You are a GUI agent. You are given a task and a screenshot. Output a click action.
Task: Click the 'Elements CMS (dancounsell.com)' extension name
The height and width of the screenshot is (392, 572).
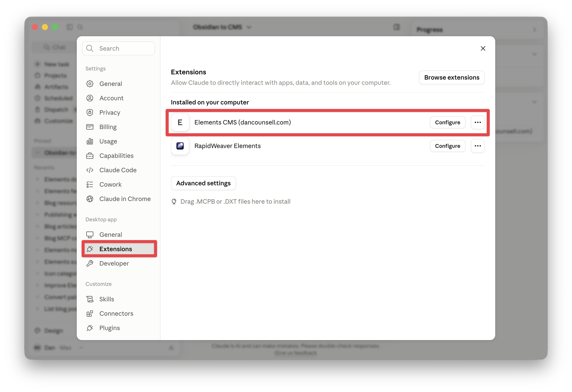tap(242, 122)
